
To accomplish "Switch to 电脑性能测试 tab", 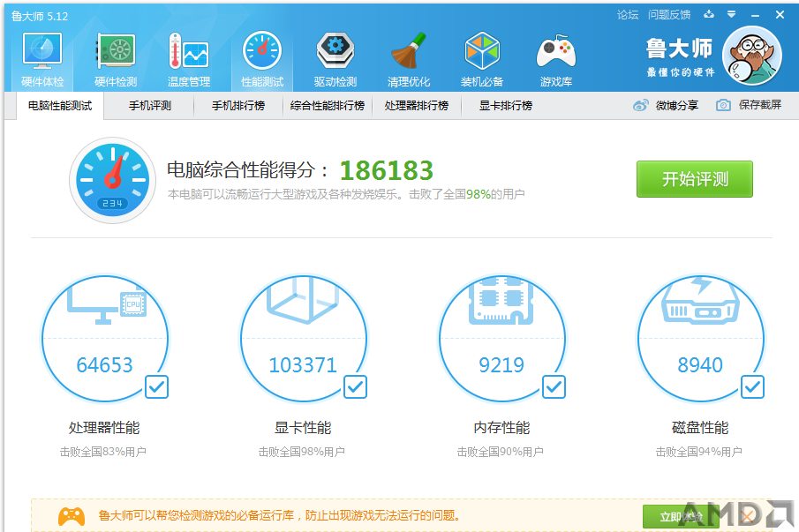I will (x=60, y=106).
